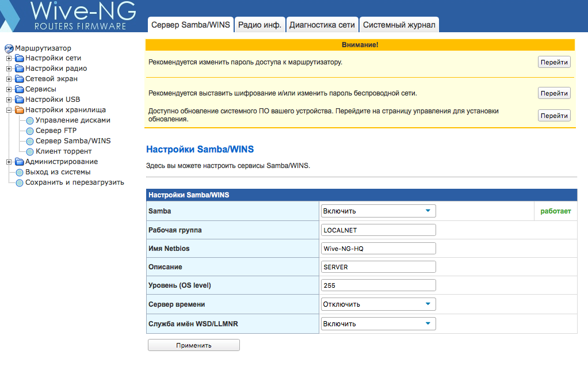The image size is (588, 366).
Task: Select the Маршрутизатор root tree label
Action: [43, 48]
